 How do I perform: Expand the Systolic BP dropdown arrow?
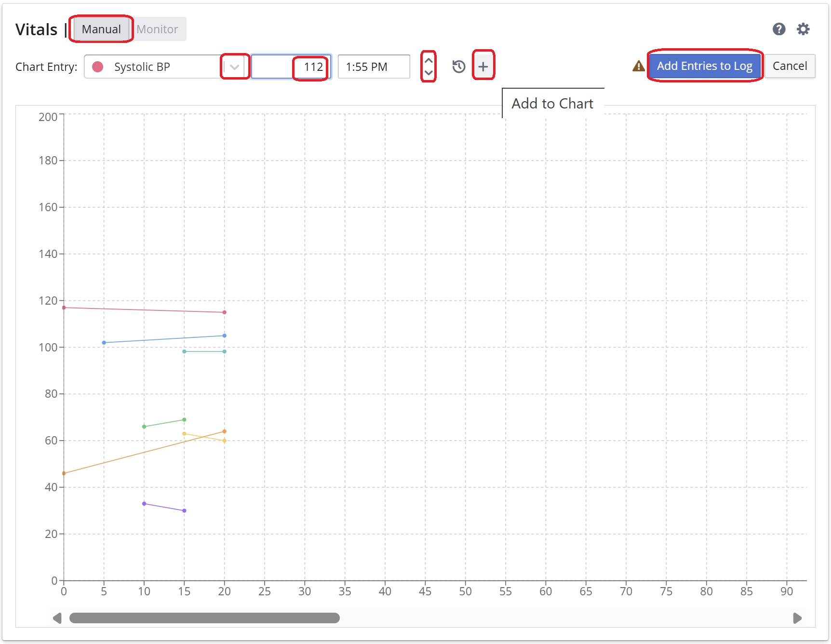click(x=235, y=67)
